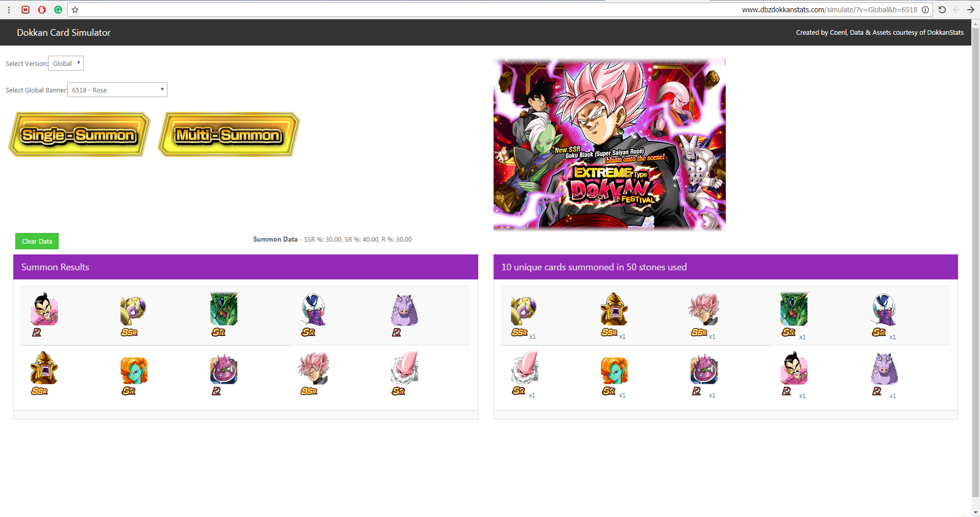Click the scrollbar down arrow
The width and height of the screenshot is (980, 517).
(x=975, y=512)
